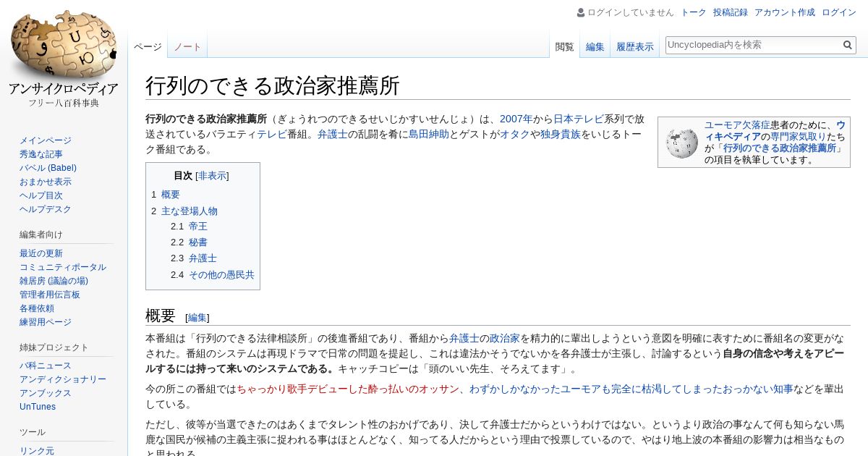Open the 島田紳助 link
Screen dimensions: 868x456
point(429,135)
